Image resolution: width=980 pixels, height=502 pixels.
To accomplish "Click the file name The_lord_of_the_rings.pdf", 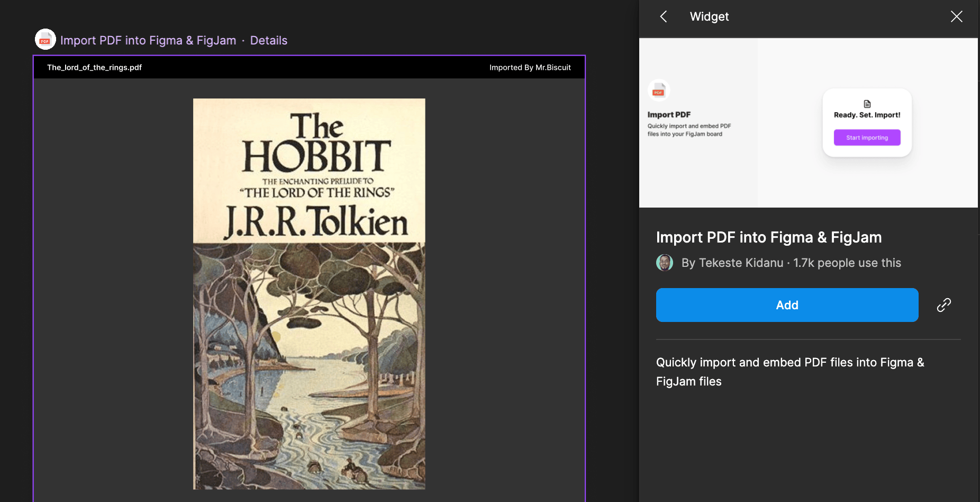I will 94,67.
